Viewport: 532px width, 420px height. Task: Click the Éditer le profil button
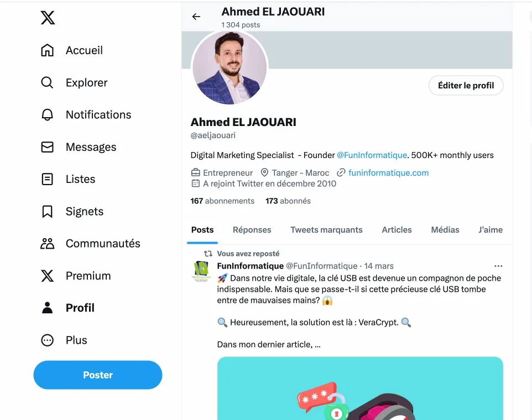[466, 86]
